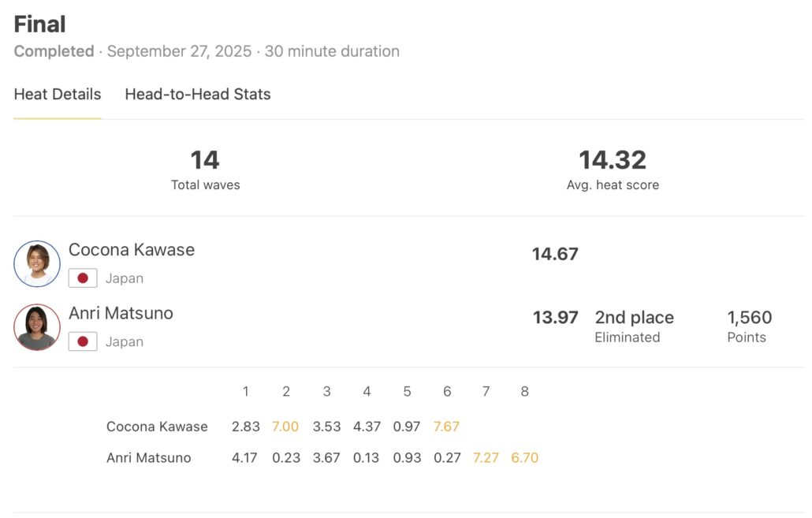This screenshot has width=812, height=518.
Task: Click Matsuno's highlighted 6.70 wave score
Action: point(524,458)
